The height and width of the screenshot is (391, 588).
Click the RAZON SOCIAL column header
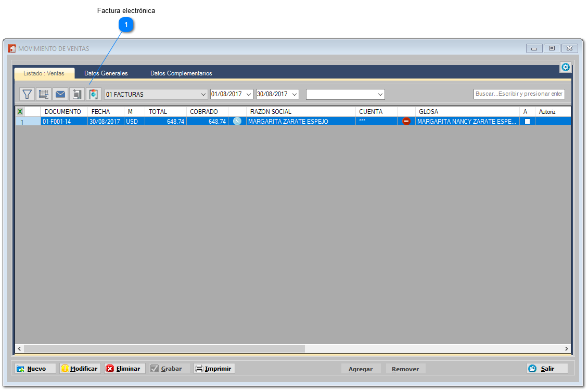[301, 111]
